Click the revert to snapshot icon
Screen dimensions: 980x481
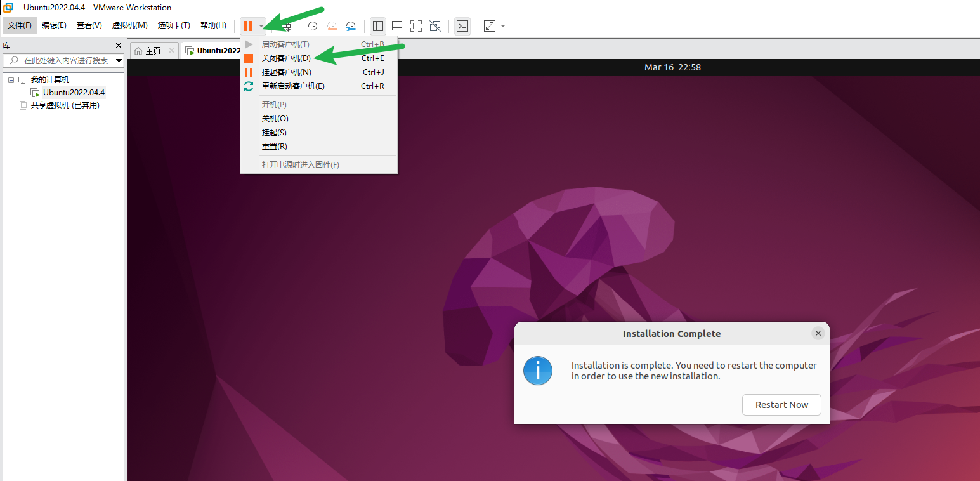pos(332,26)
